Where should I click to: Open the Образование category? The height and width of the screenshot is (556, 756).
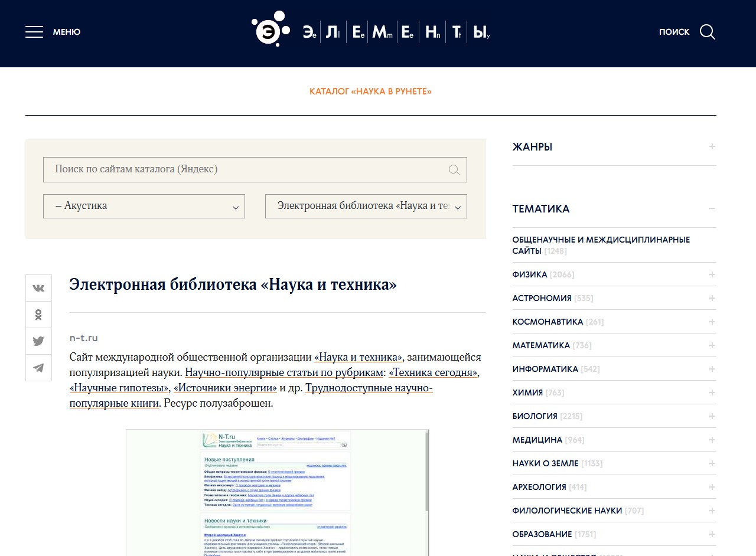pyautogui.click(x=542, y=534)
